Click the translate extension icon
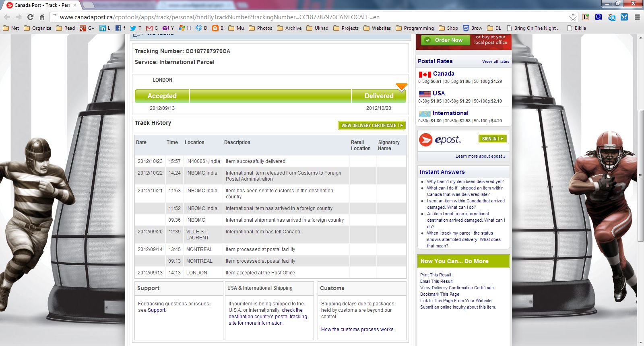The width and height of the screenshot is (644, 346). (x=611, y=17)
